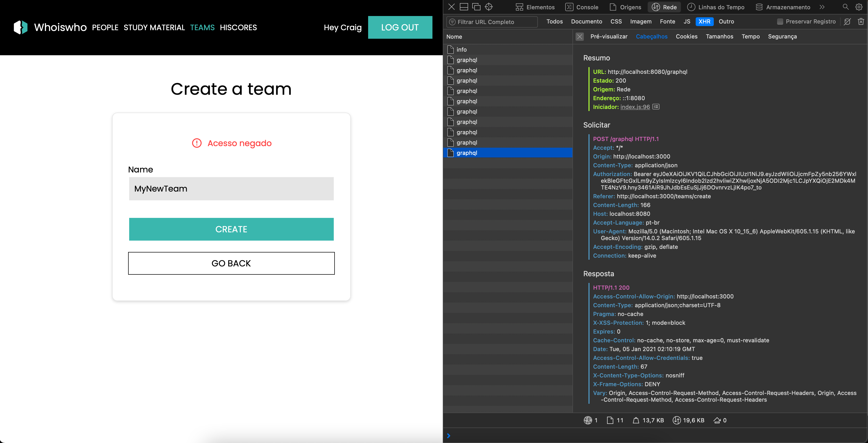Open the Console tab
Image resolution: width=868 pixels, height=443 pixels.
pyautogui.click(x=582, y=7)
